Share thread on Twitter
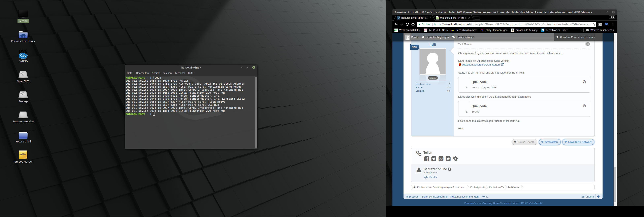 [x=434, y=159]
